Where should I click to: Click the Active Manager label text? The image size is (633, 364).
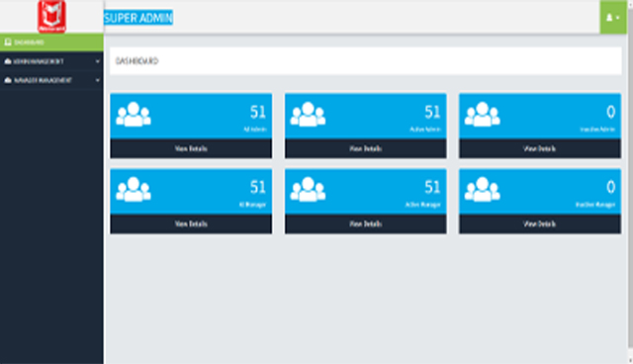coord(422,205)
